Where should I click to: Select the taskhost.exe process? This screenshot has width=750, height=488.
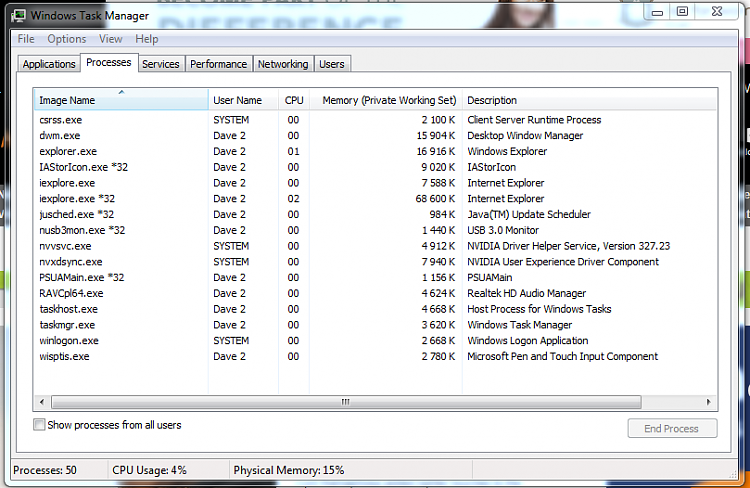(375, 309)
